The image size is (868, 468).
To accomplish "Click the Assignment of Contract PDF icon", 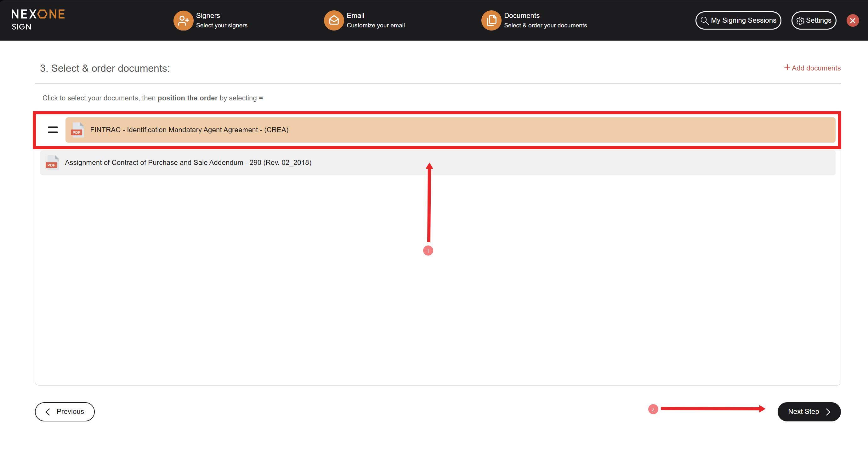I will click(x=52, y=163).
